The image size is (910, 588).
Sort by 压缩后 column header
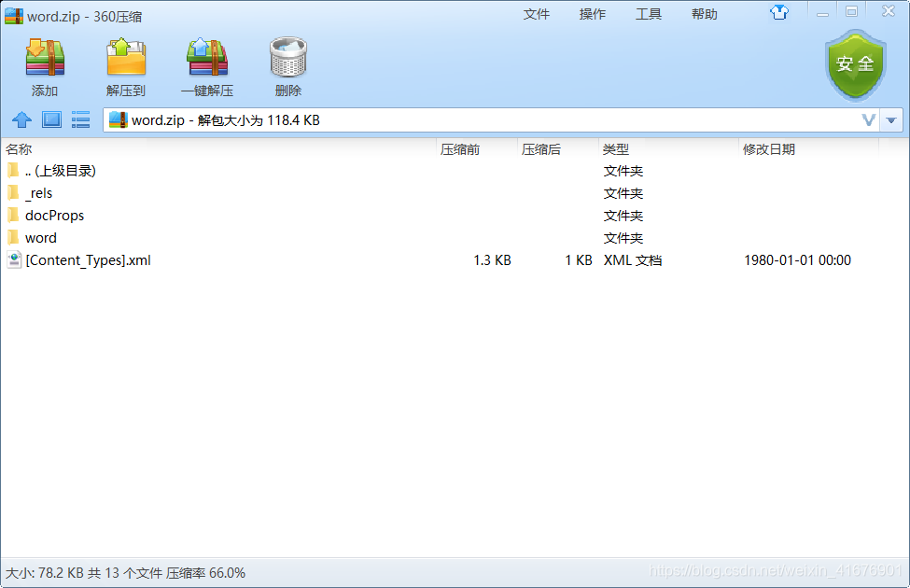click(x=541, y=149)
